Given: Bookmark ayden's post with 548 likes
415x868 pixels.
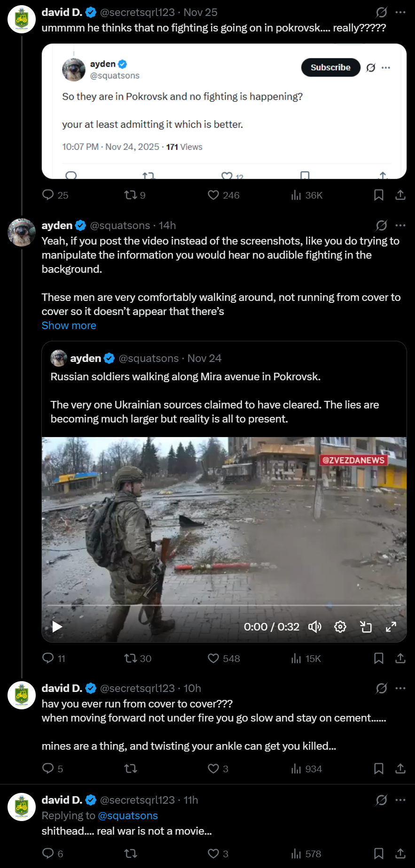Looking at the screenshot, I should [x=378, y=658].
